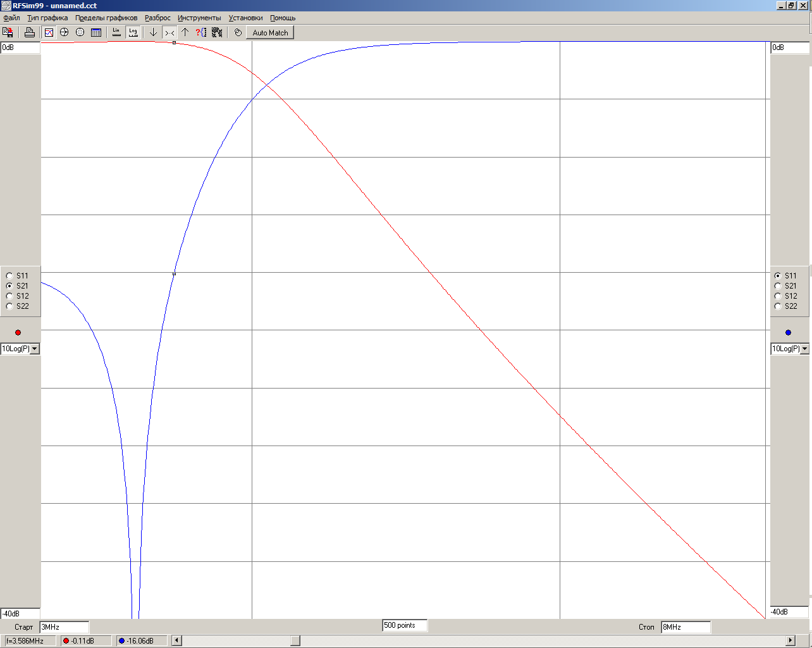The height and width of the screenshot is (648, 812).
Task: Click the down arrow toolbar icon
Action: pos(153,32)
